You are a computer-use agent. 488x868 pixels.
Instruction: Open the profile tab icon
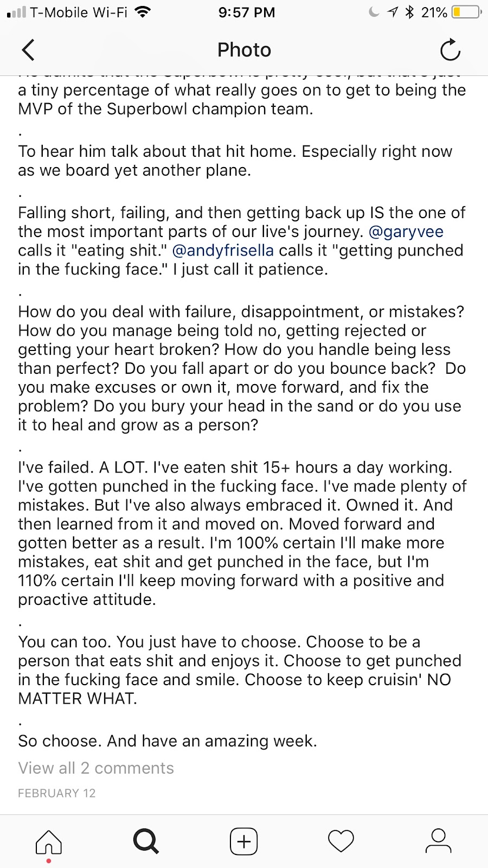point(438,841)
